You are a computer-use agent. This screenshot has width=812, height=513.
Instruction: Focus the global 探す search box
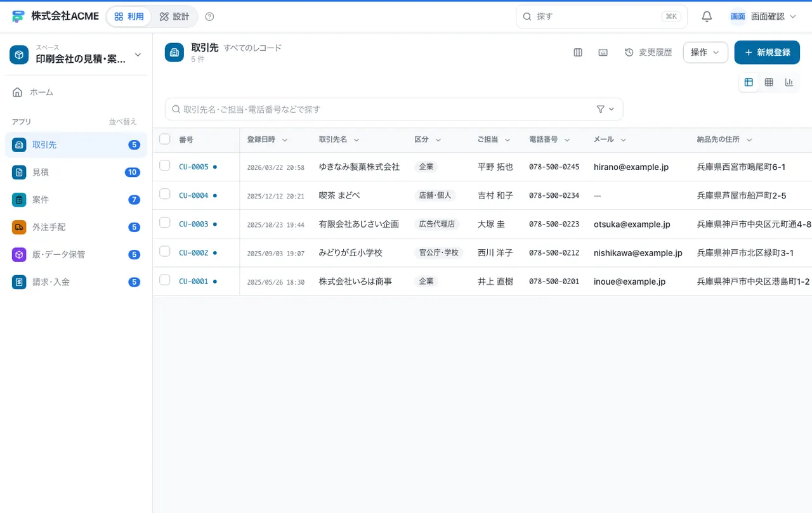pyautogui.click(x=601, y=16)
